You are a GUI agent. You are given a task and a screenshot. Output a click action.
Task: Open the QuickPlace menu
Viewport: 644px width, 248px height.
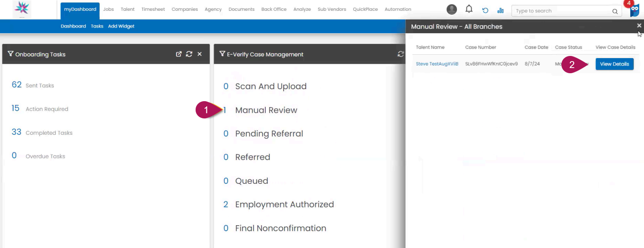pyautogui.click(x=365, y=9)
